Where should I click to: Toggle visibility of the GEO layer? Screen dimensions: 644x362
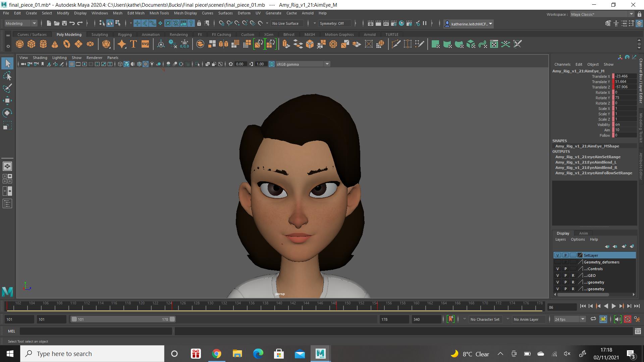pos(557,276)
